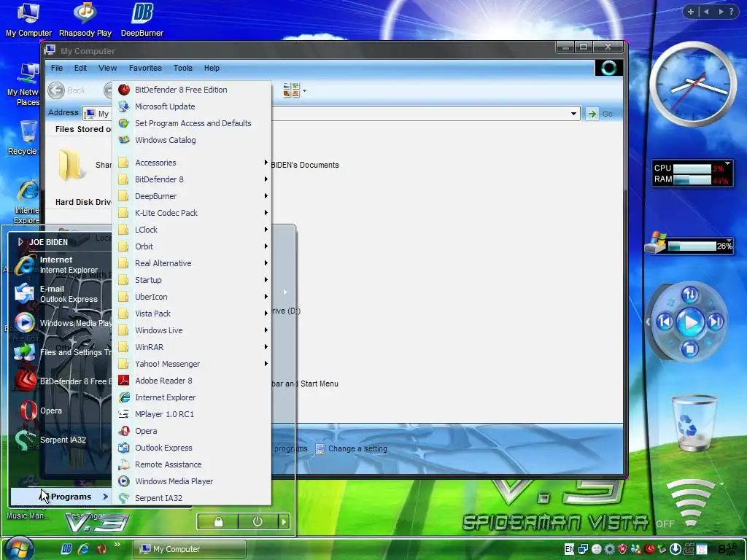Click All Programs in Start menu
747x560 pixels.
pos(61,497)
